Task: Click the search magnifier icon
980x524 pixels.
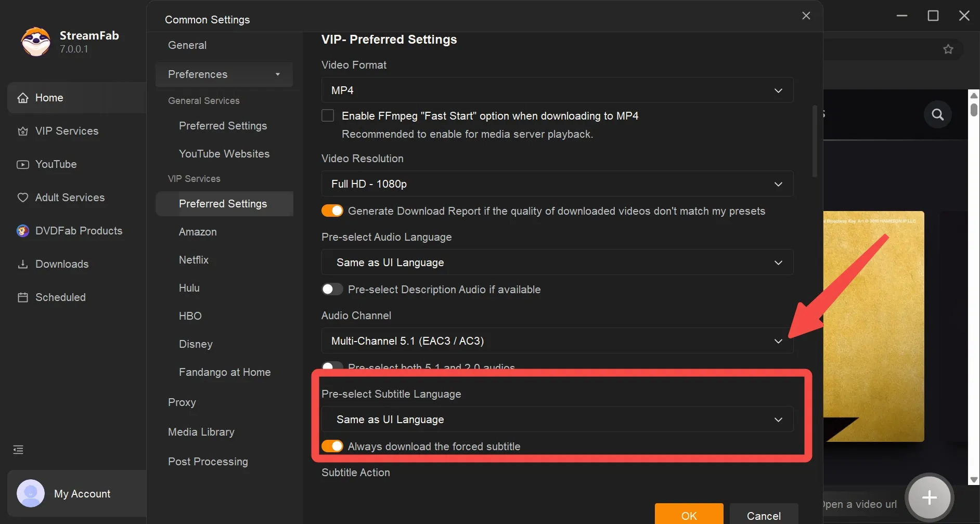Action: coord(937,114)
